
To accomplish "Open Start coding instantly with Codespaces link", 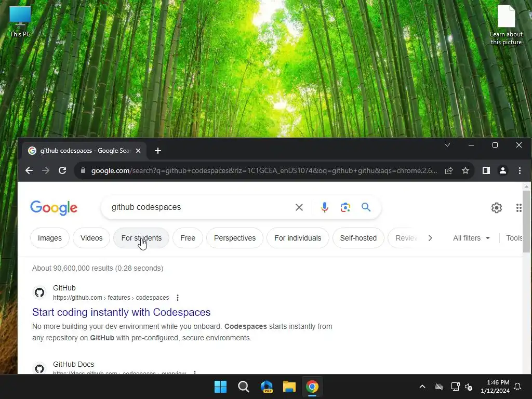I will [122, 312].
